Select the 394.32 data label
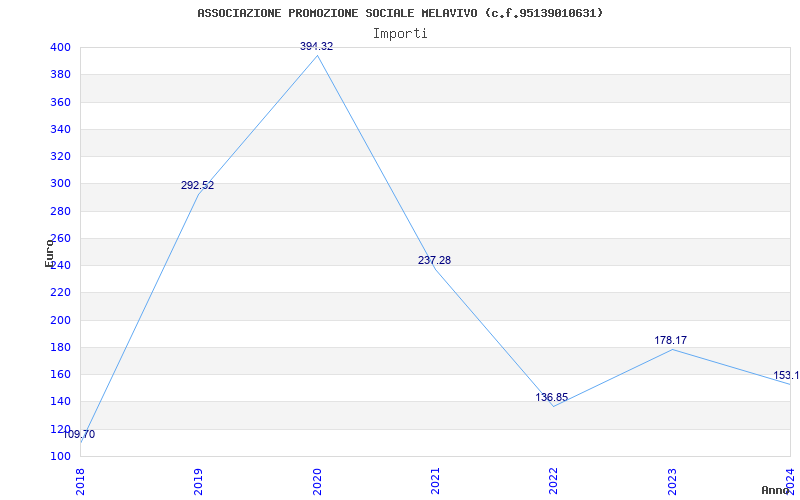 pos(316,46)
